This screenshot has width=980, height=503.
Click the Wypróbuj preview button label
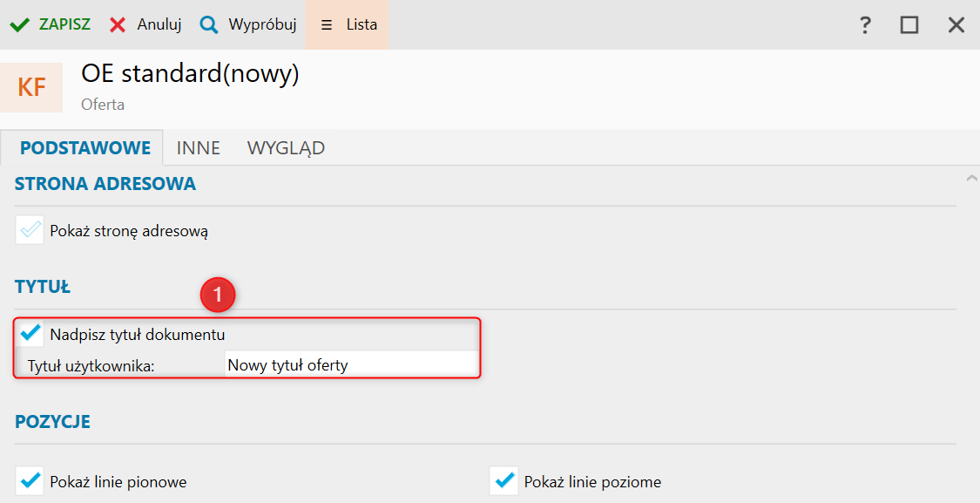click(x=262, y=24)
